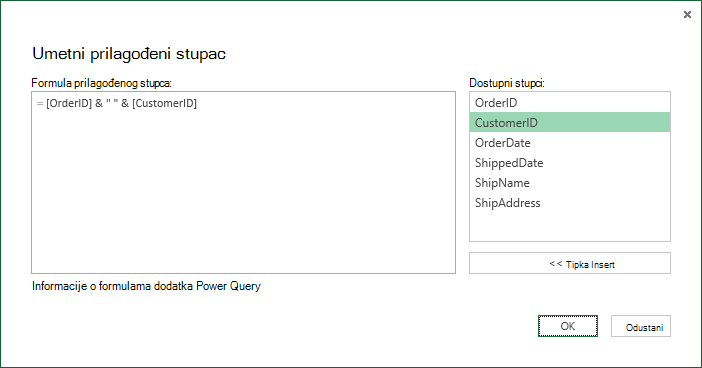Click the Formula prilagođenog stupca label
This screenshot has height=368, width=702.
click(102, 83)
